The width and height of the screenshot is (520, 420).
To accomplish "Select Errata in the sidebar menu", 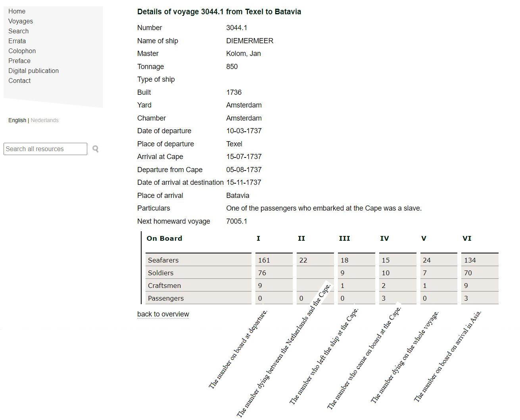I will 17,41.
